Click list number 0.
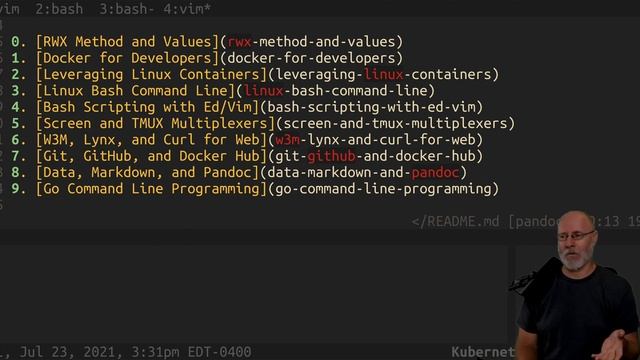The width and height of the screenshot is (640, 360). (x=18, y=42)
